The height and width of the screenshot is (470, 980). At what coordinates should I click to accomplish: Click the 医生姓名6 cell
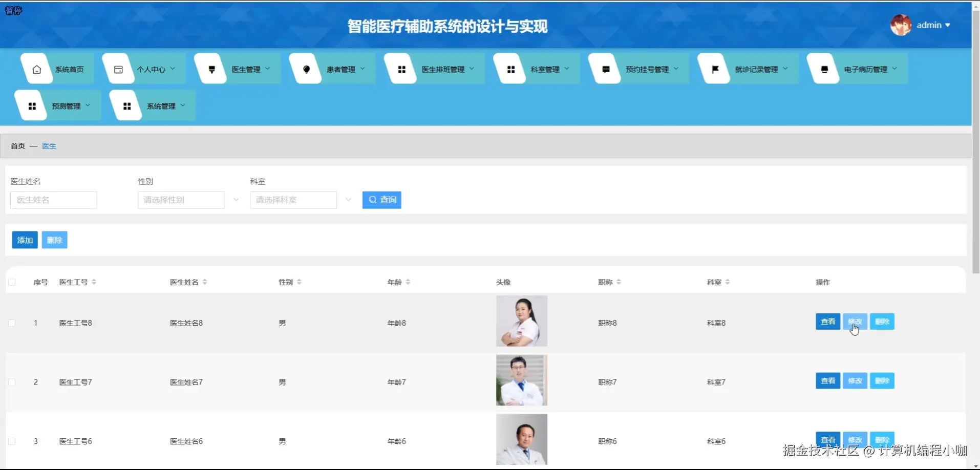click(186, 441)
